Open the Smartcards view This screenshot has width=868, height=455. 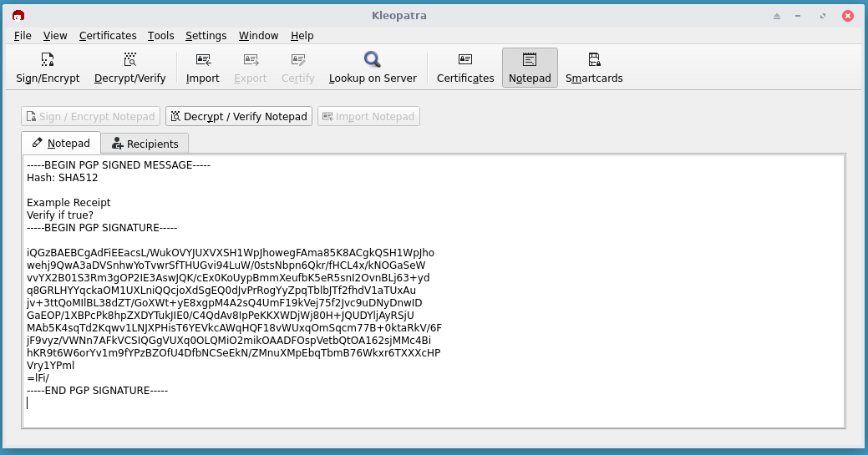click(x=594, y=68)
